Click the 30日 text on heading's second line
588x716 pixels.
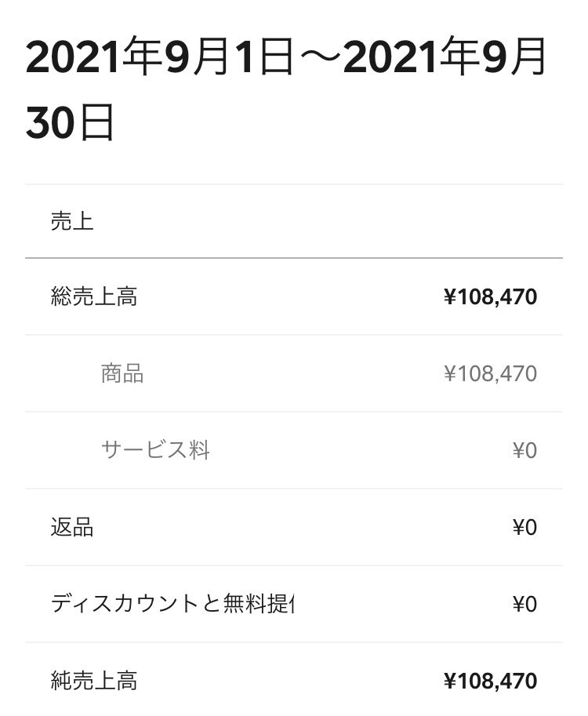(70, 123)
